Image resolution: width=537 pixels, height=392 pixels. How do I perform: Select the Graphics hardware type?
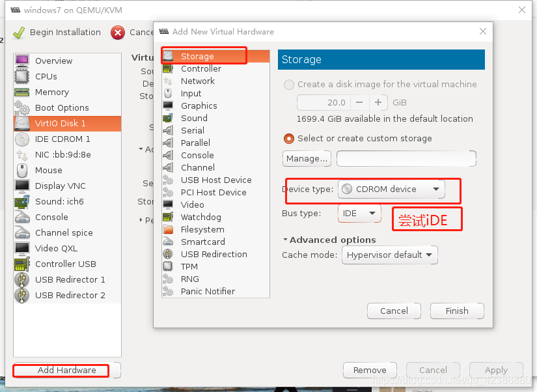(199, 105)
